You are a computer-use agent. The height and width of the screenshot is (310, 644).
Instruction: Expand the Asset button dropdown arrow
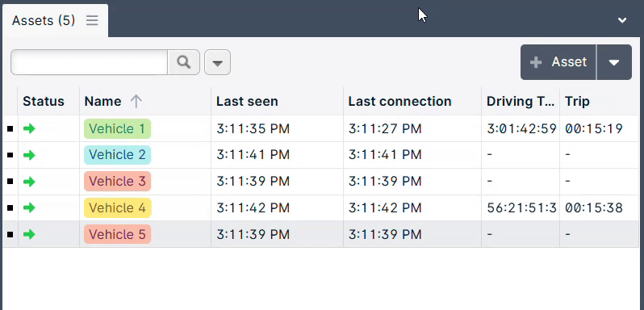614,62
